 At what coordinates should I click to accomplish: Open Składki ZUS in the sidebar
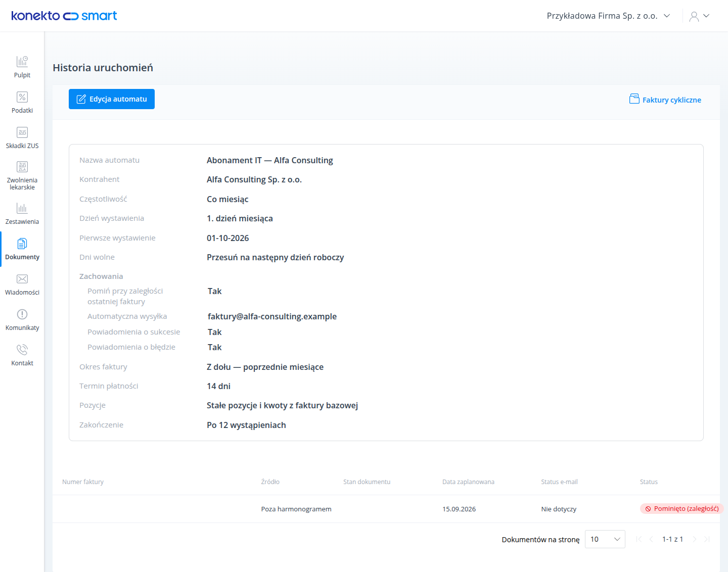[22, 137]
